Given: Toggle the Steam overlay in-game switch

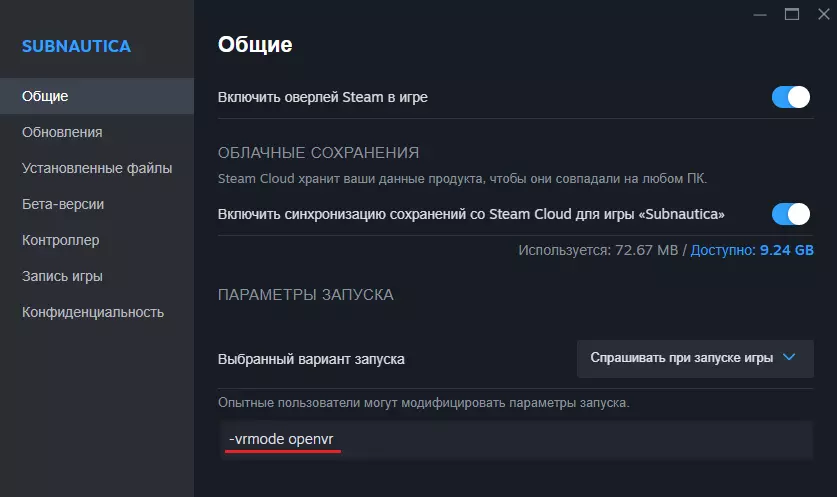Looking at the screenshot, I should pyautogui.click(x=790, y=97).
